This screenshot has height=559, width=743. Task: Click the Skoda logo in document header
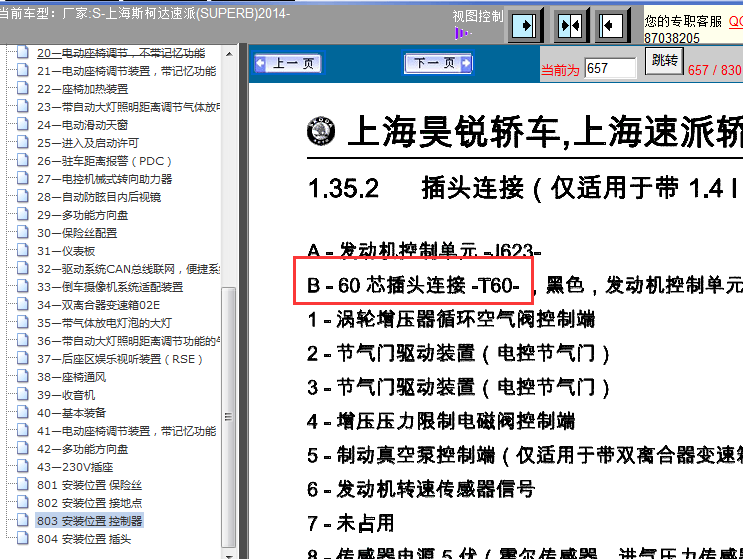321,131
